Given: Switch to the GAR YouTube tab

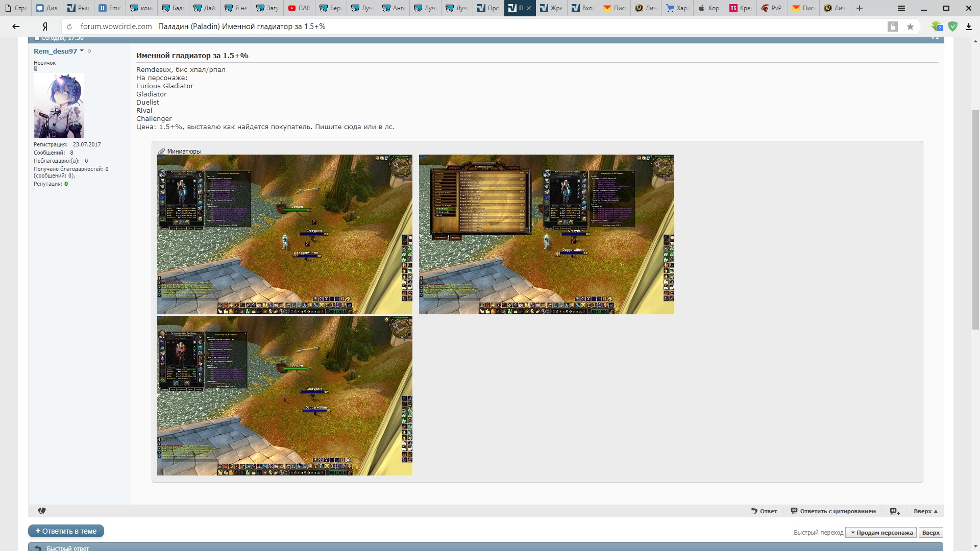Looking at the screenshot, I should [x=299, y=8].
